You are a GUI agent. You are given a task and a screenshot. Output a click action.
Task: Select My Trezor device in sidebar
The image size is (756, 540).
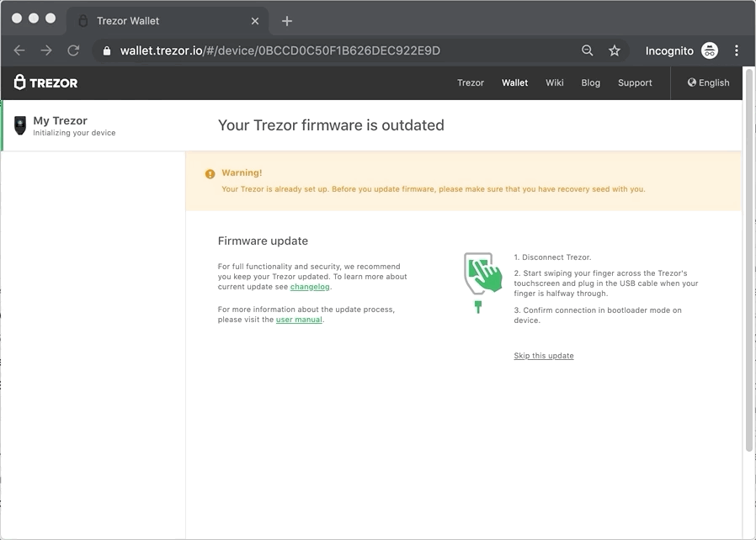(x=94, y=125)
